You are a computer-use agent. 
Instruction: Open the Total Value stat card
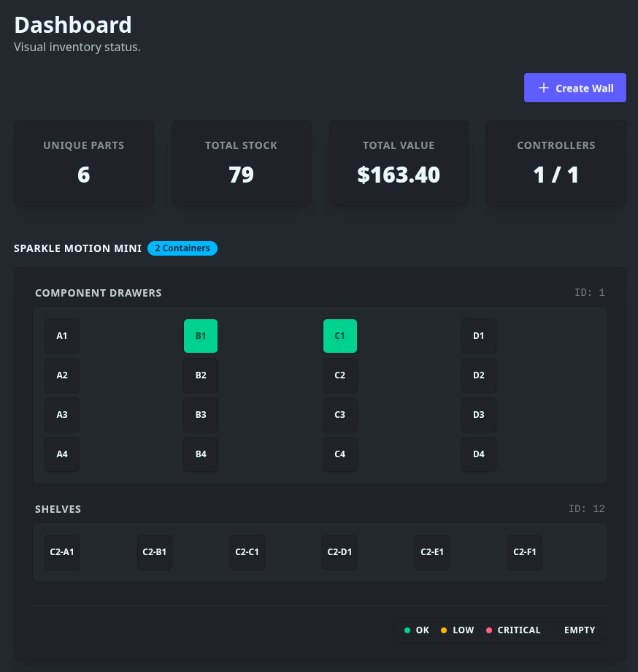(x=399, y=163)
